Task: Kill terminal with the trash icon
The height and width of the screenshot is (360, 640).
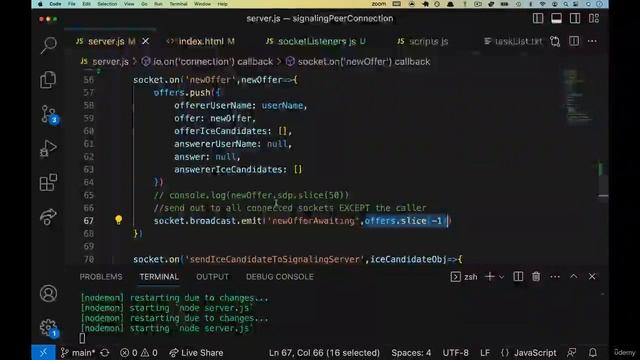Action: click(536, 277)
